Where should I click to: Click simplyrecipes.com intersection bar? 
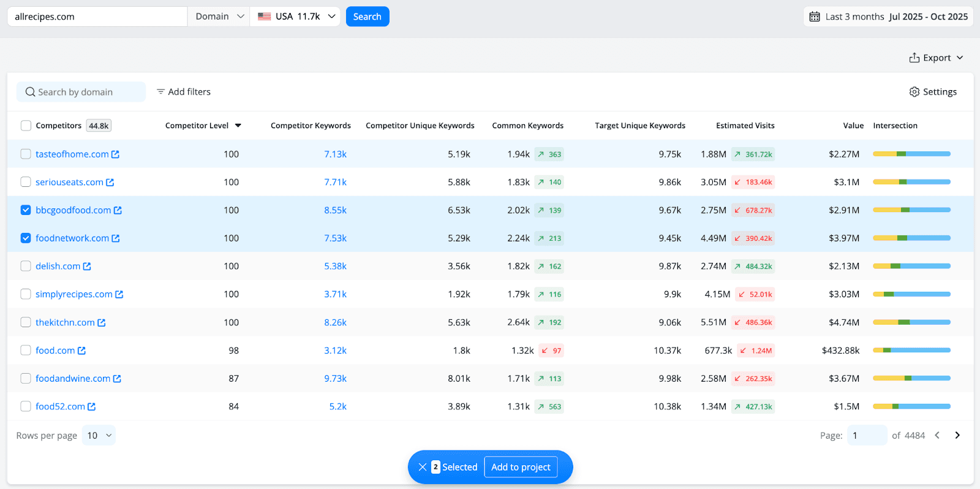pyautogui.click(x=911, y=295)
